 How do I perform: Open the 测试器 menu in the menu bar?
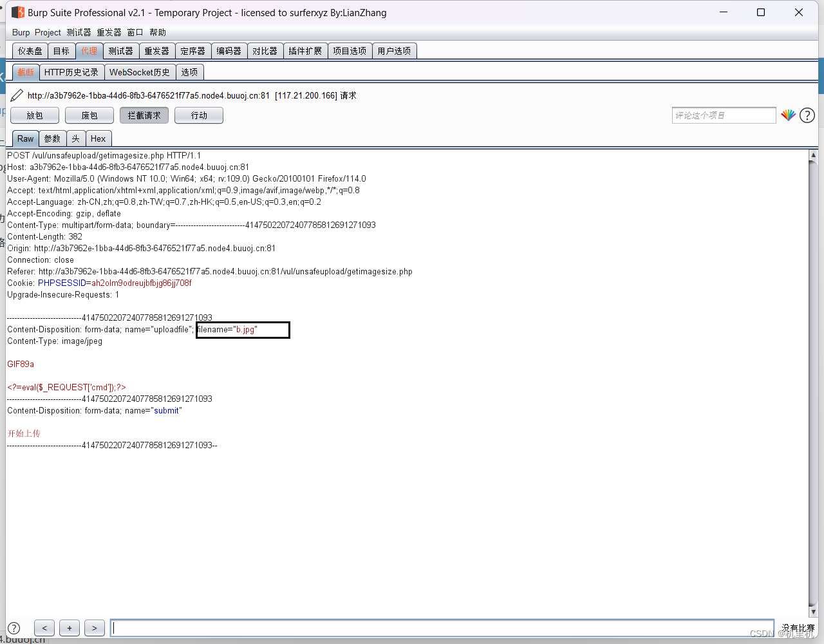pyautogui.click(x=79, y=32)
